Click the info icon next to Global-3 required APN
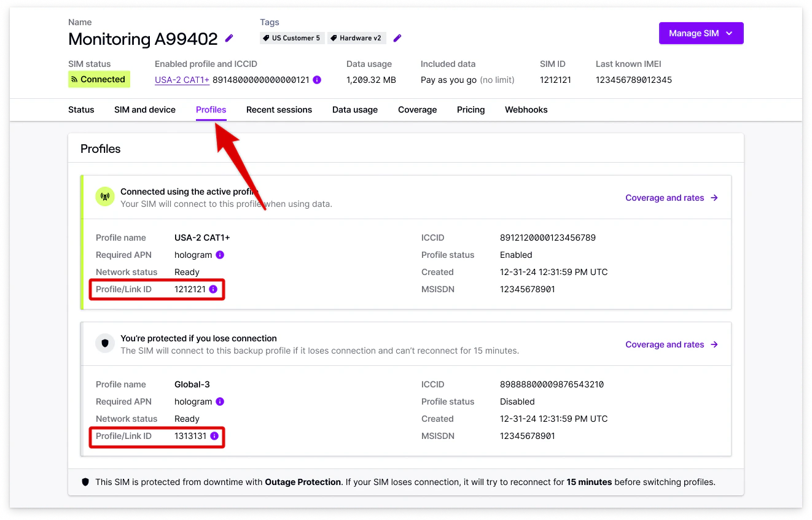This screenshot has width=812, height=520. click(x=221, y=402)
